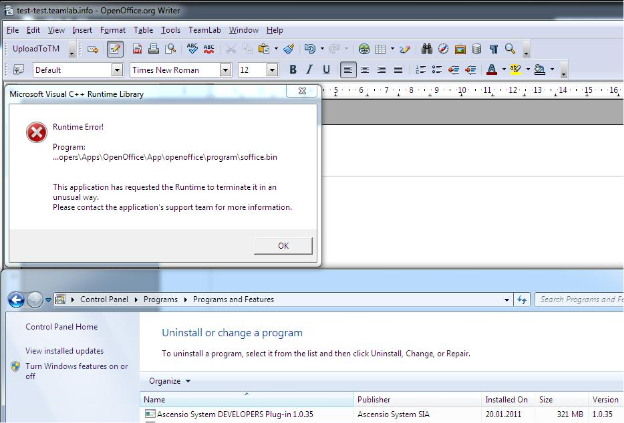The image size is (624, 423).
Task: Click Control Panel Home link
Action: 62,327
